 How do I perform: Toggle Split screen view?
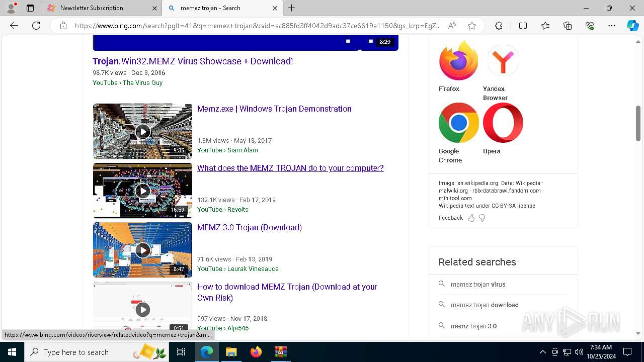coord(523,26)
